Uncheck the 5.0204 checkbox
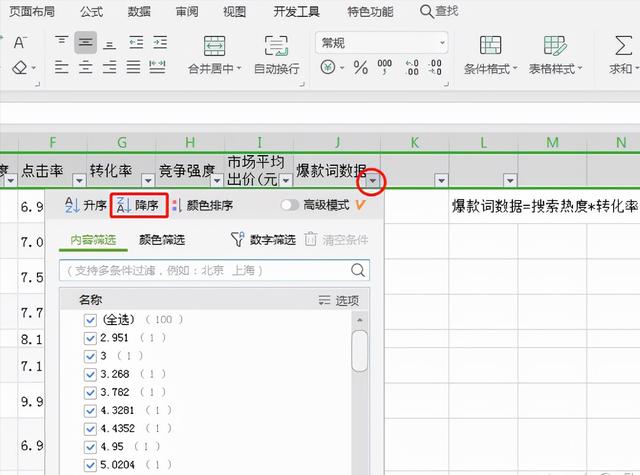This screenshot has height=475, width=640. click(x=90, y=465)
